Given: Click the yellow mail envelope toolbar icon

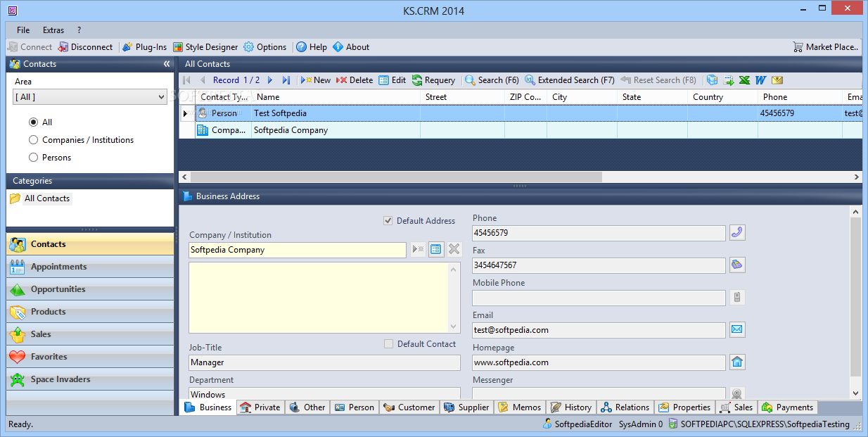Looking at the screenshot, I should pyautogui.click(x=777, y=80).
